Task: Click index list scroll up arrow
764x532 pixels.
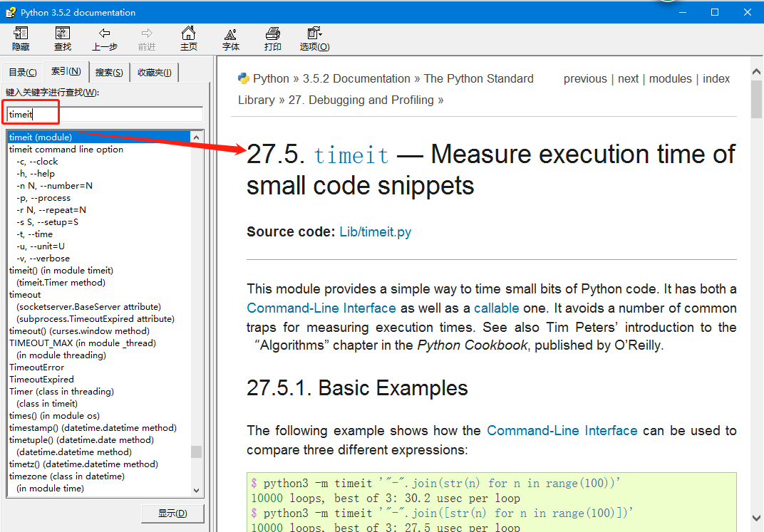Action: pyautogui.click(x=197, y=137)
